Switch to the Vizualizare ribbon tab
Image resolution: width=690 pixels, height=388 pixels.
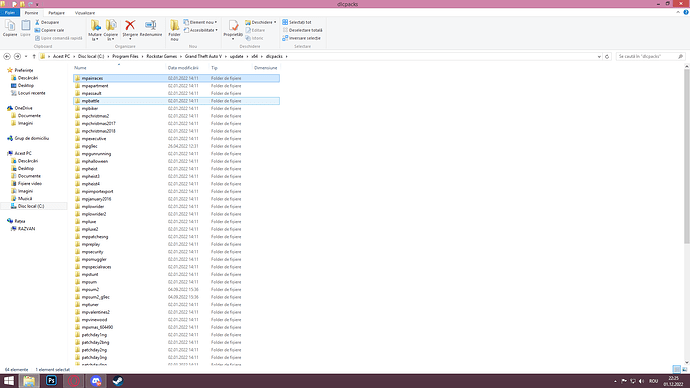click(x=85, y=13)
